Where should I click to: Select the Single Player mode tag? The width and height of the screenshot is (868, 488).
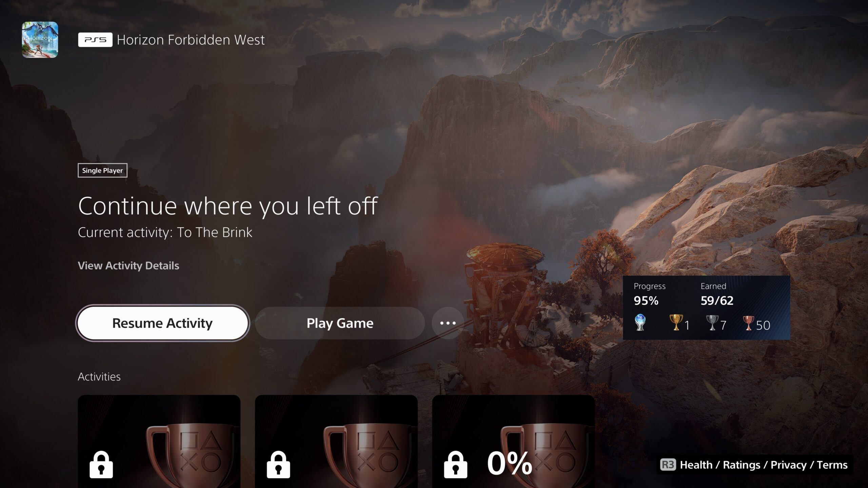pyautogui.click(x=102, y=170)
